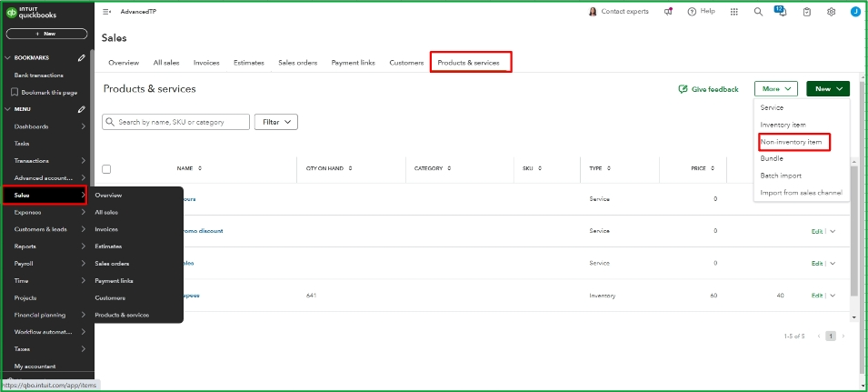Edit bookmarks with the pencil icon
The height and width of the screenshot is (392, 868).
coord(82,57)
